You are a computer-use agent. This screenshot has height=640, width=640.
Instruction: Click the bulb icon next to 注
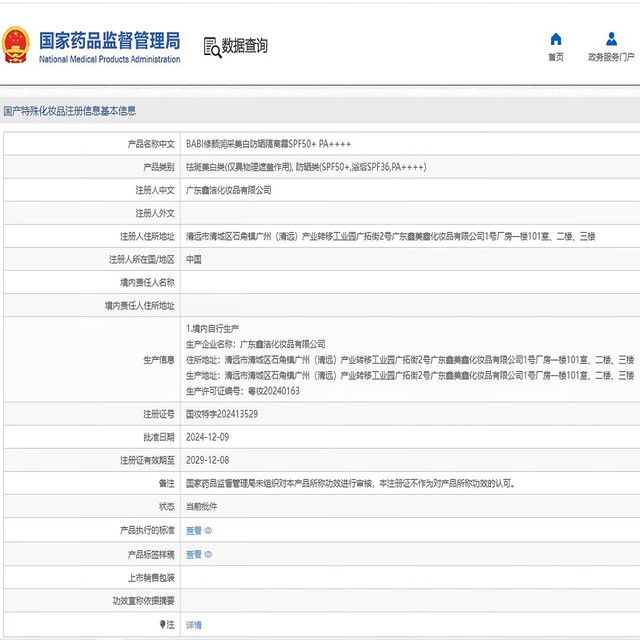click(162, 624)
